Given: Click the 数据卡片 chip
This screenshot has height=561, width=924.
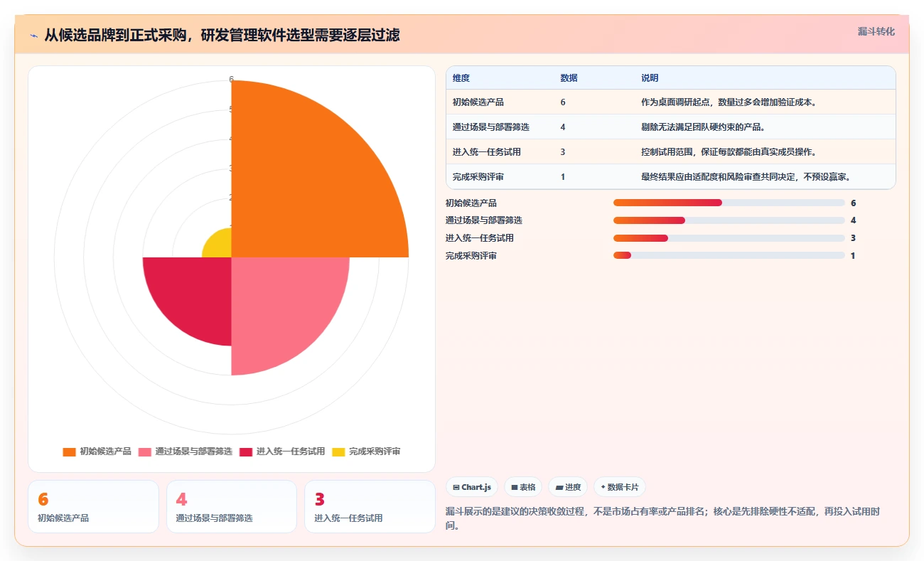Looking at the screenshot, I should [x=620, y=487].
